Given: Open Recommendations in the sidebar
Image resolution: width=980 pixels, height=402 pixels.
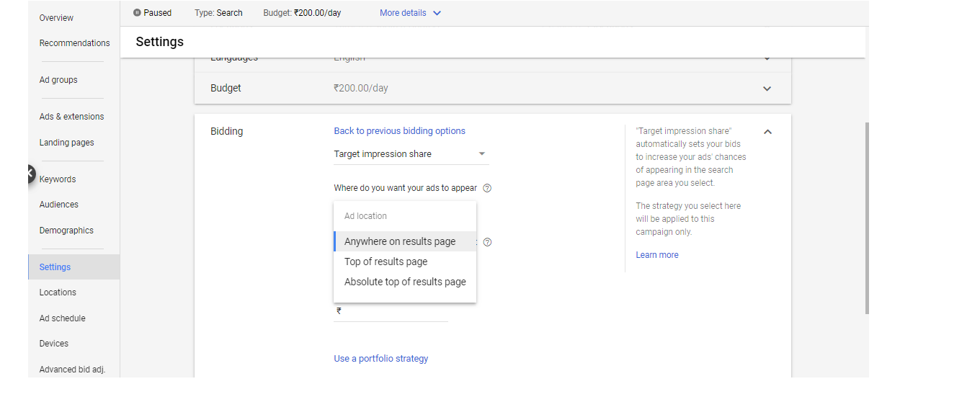Looking at the screenshot, I should [74, 43].
